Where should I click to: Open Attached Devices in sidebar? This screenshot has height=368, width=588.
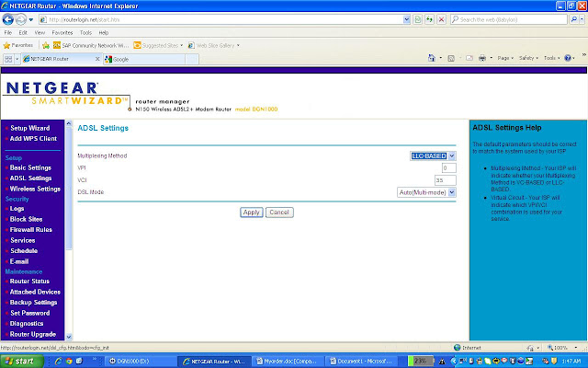coord(35,292)
